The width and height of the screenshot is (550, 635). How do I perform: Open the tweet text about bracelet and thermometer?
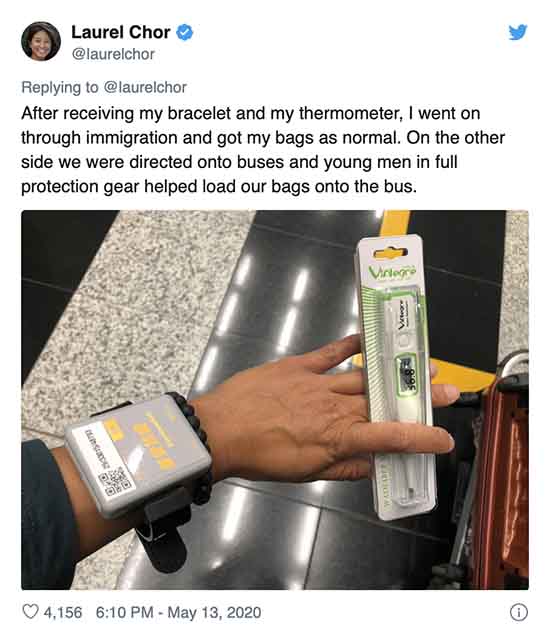coord(263,150)
